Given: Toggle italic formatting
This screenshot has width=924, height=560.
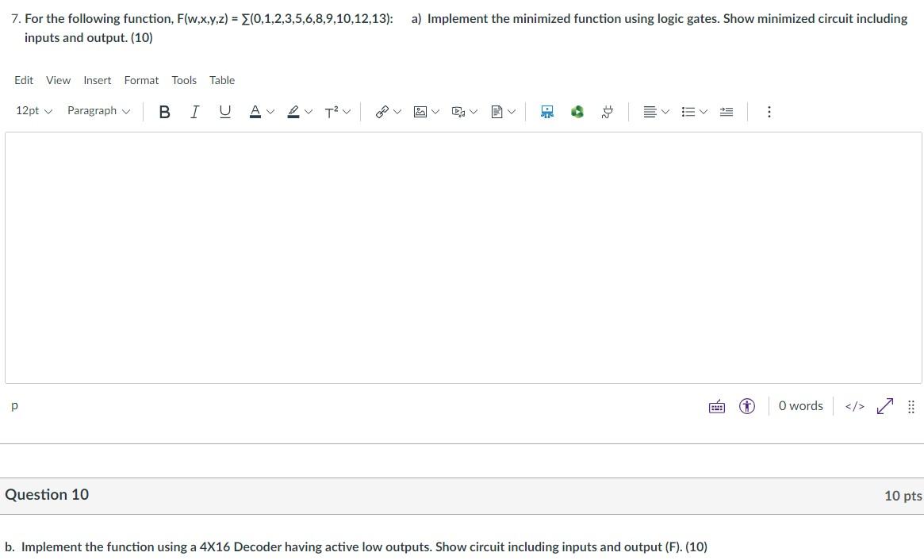Looking at the screenshot, I should [x=194, y=111].
